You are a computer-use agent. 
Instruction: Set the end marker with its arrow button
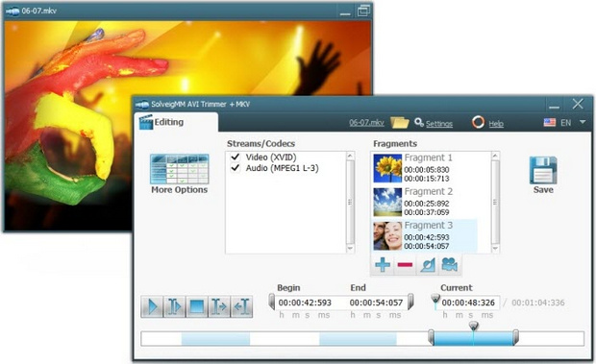241,306
